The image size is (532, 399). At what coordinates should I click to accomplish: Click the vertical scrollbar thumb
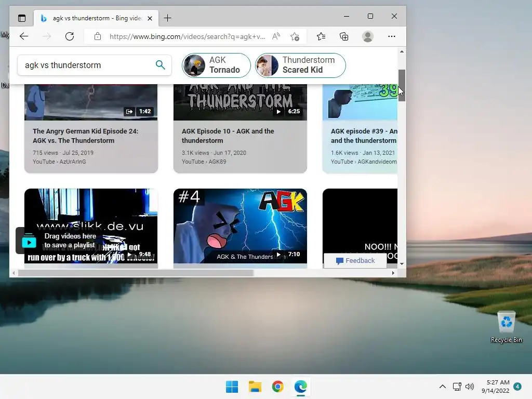pyautogui.click(x=402, y=85)
